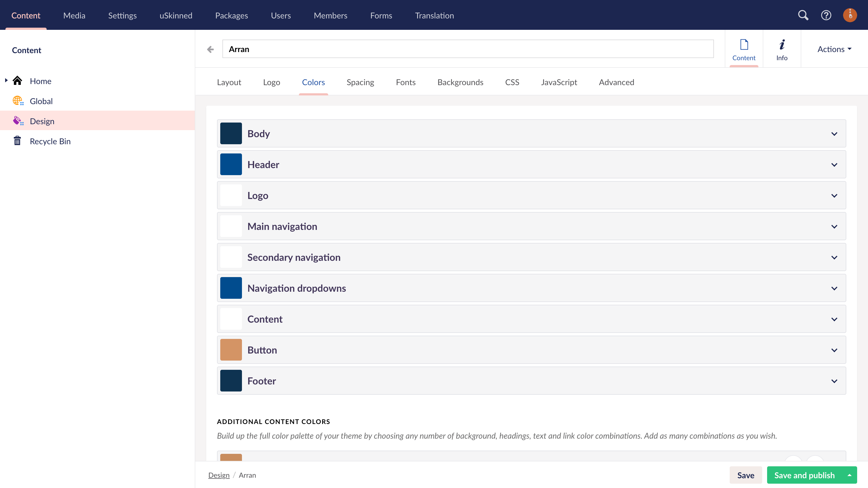Open the uSkinned top menu section
The height and width of the screenshot is (488, 868).
click(175, 15)
